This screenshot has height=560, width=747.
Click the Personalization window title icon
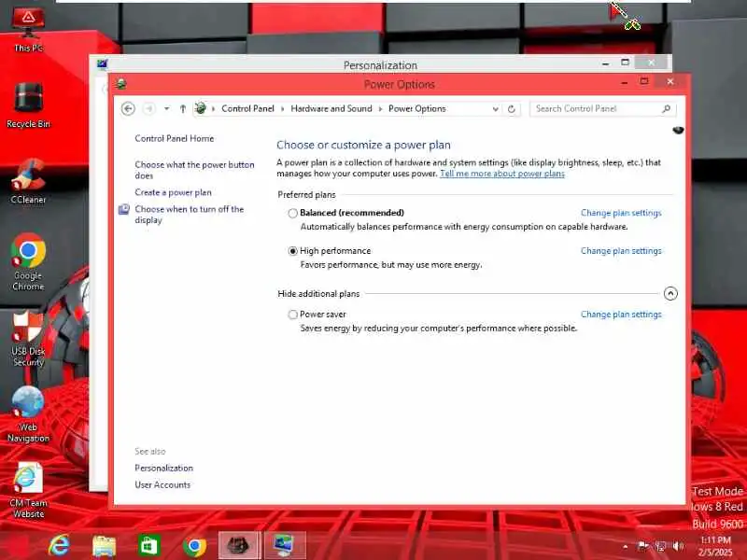pos(103,64)
